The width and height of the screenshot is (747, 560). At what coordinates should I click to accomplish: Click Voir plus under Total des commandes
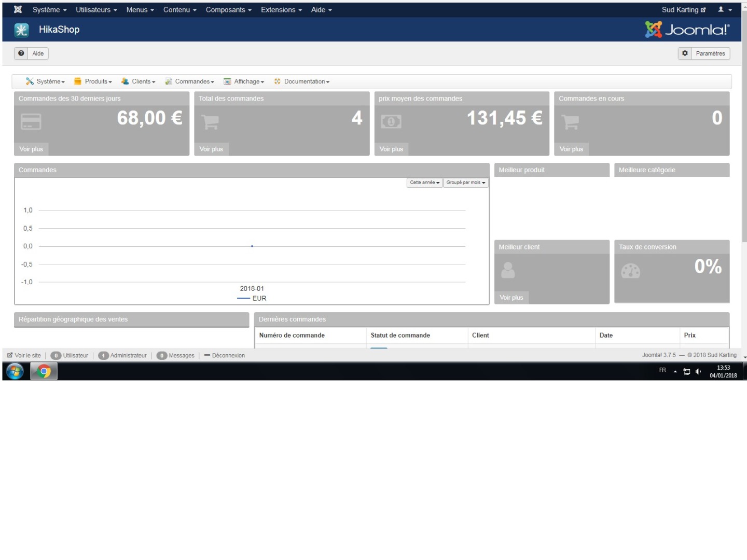[x=211, y=149]
